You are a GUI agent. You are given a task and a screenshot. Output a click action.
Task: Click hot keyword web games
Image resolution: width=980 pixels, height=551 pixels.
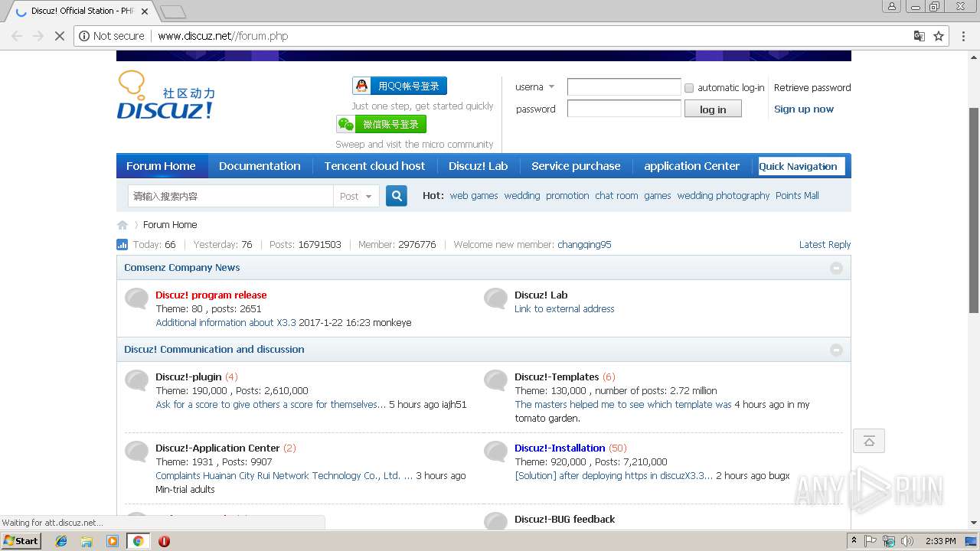tap(474, 196)
